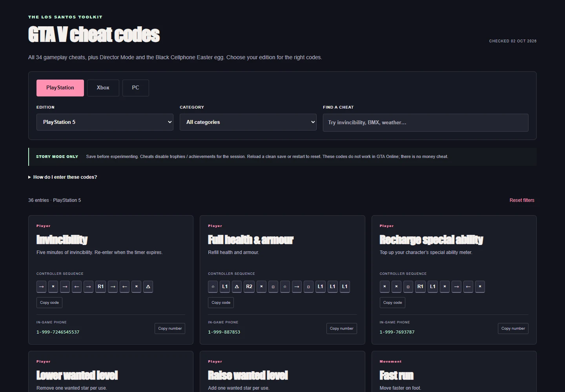565x392 pixels.
Task: Copy the Full health & armour phone number
Action: click(341, 328)
